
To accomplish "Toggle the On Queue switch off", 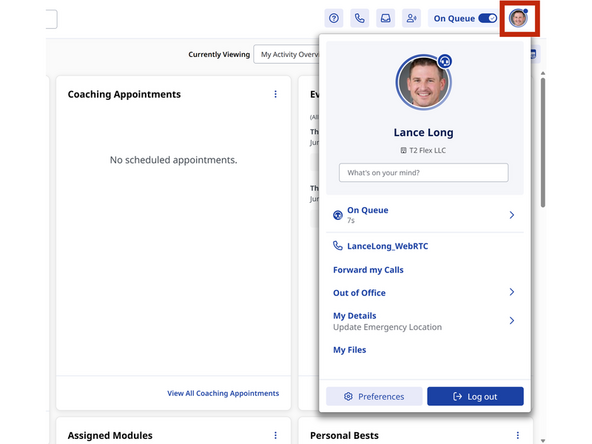I will coord(487,18).
